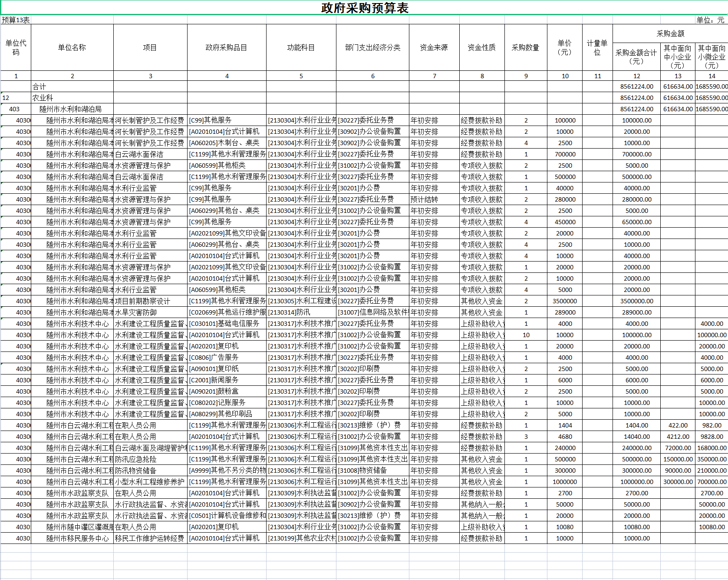Click the 防汛物资储备 project cell
728x580 pixels.
point(150,471)
